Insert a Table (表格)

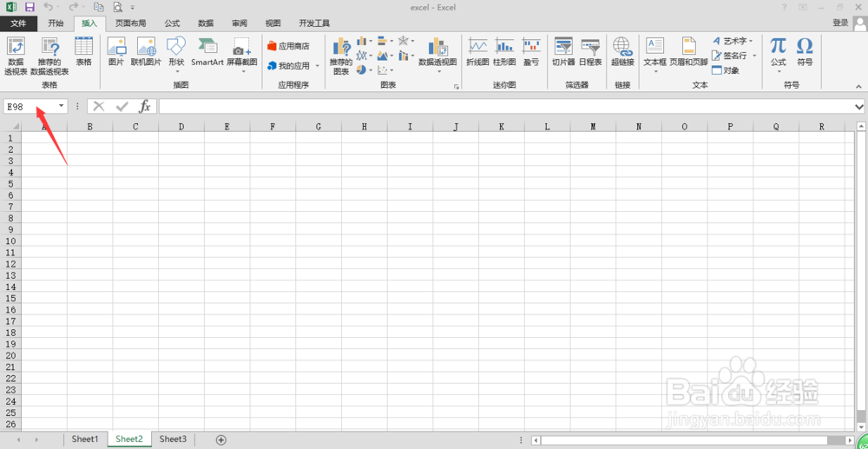click(83, 51)
